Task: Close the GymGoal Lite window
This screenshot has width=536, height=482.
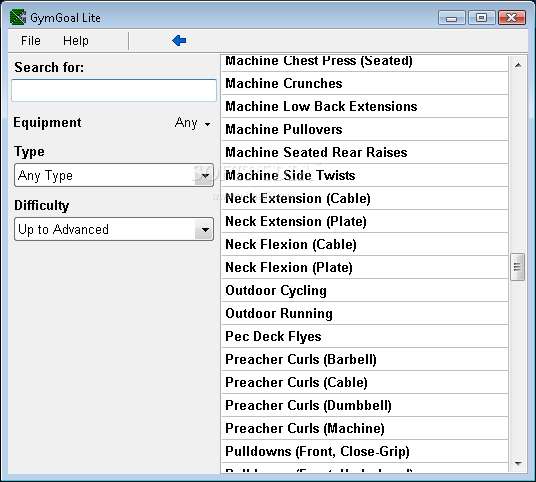Action: pyautogui.click(x=512, y=17)
